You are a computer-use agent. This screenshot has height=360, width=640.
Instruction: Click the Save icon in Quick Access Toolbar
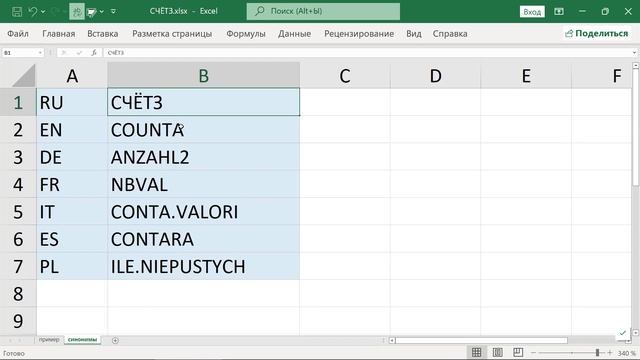pos(17,11)
